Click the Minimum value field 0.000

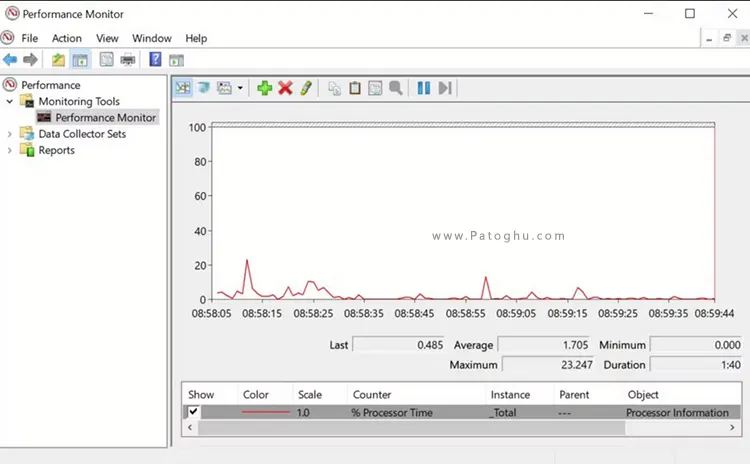click(695, 344)
